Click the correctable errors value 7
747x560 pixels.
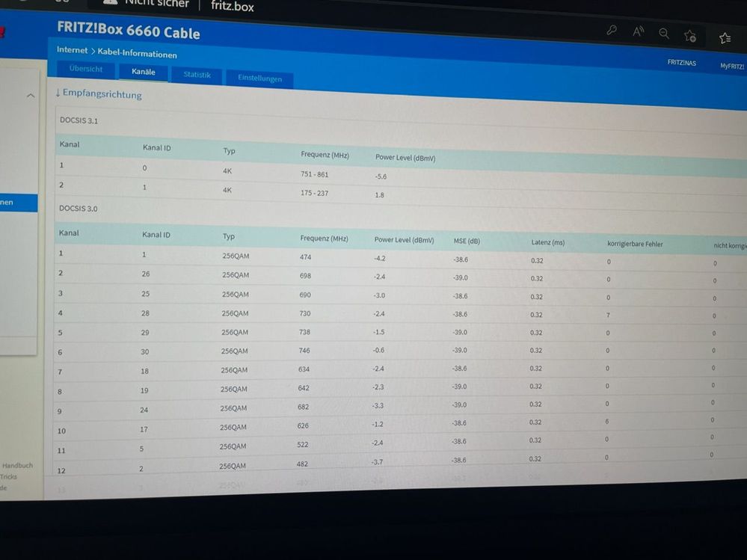pos(609,315)
